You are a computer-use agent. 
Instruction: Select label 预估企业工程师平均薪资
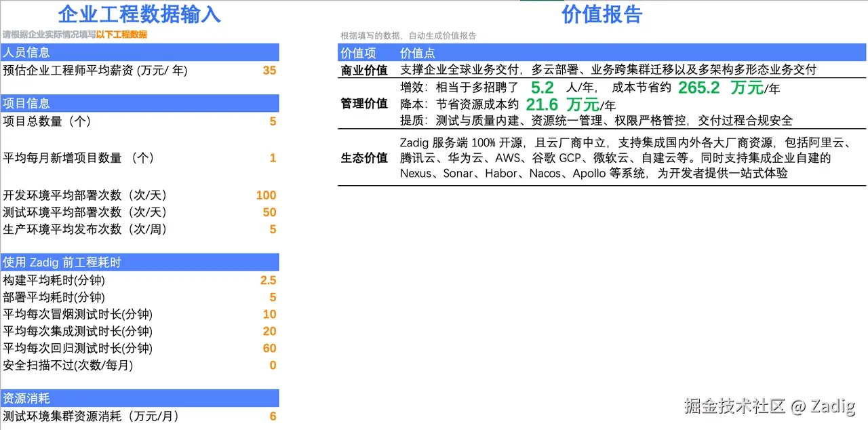coord(96,70)
